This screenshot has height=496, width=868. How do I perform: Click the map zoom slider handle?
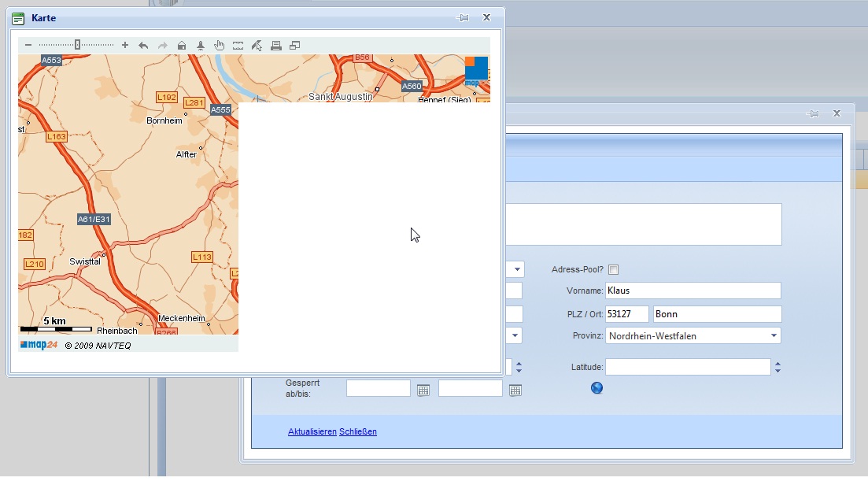point(77,45)
